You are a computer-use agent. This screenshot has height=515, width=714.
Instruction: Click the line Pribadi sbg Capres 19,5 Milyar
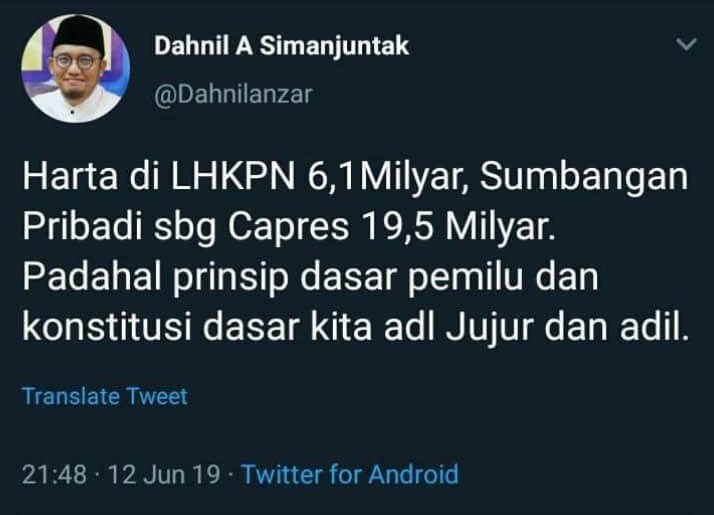pyautogui.click(x=289, y=227)
